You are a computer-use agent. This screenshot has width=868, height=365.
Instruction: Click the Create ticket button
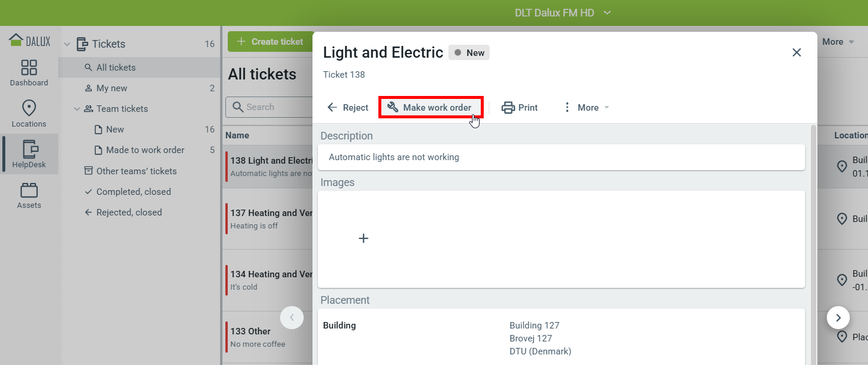click(x=270, y=42)
